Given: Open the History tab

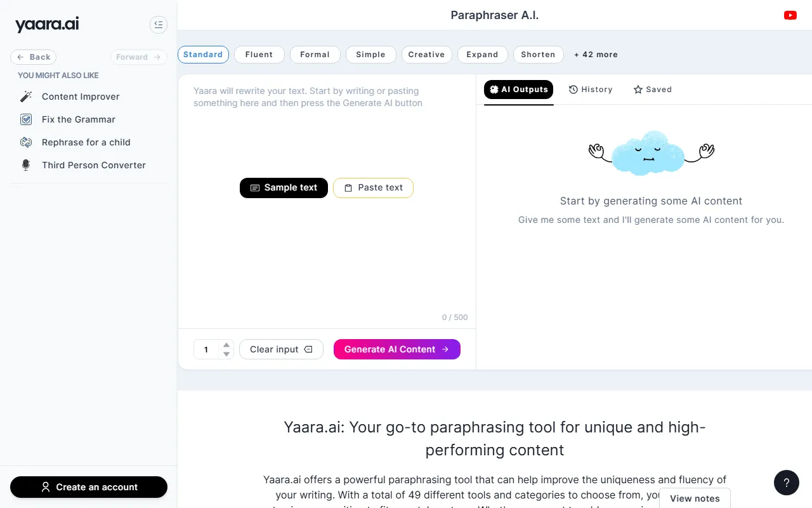Looking at the screenshot, I should [x=591, y=90].
